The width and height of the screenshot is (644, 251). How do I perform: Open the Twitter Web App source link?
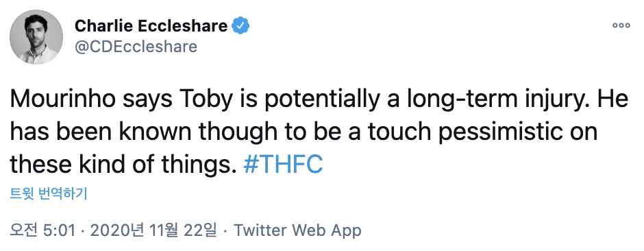pyautogui.click(x=297, y=230)
